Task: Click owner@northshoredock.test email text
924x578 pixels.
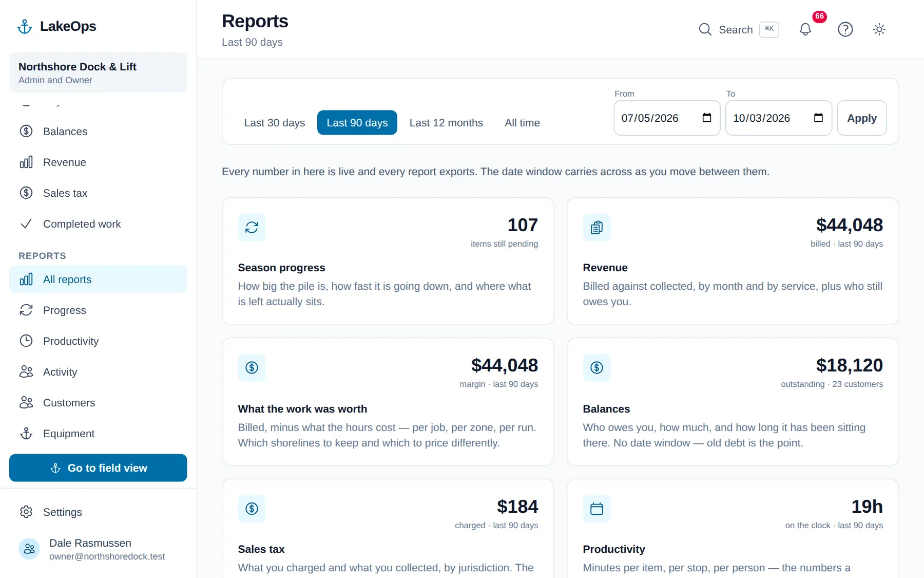Action: [x=107, y=556]
